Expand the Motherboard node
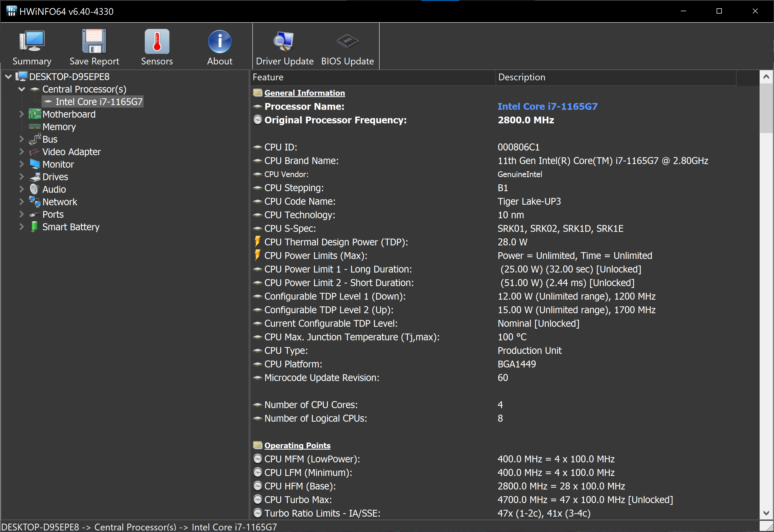 (x=22, y=114)
